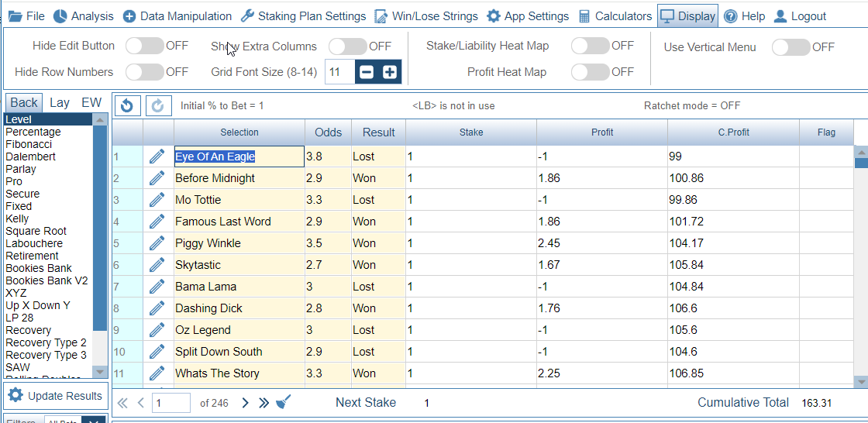Edit the Piggy Winkle row with pencil icon
Viewport: 868px width, 423px height.
pos(157,243)
